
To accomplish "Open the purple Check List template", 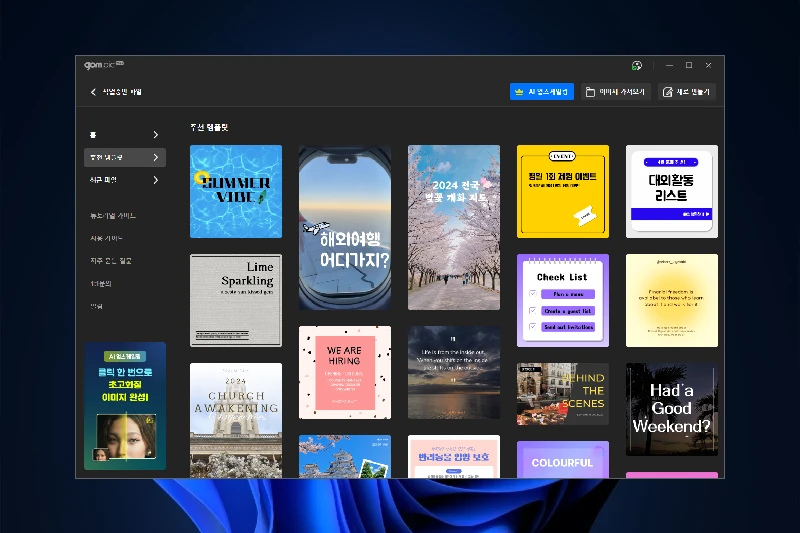I will (563, 300).
